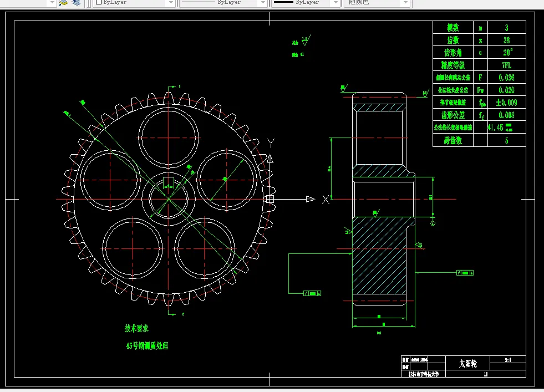This screenshot has height=392, width=544.
Task: Click the 11 cell in the title block
Action: 486,374
